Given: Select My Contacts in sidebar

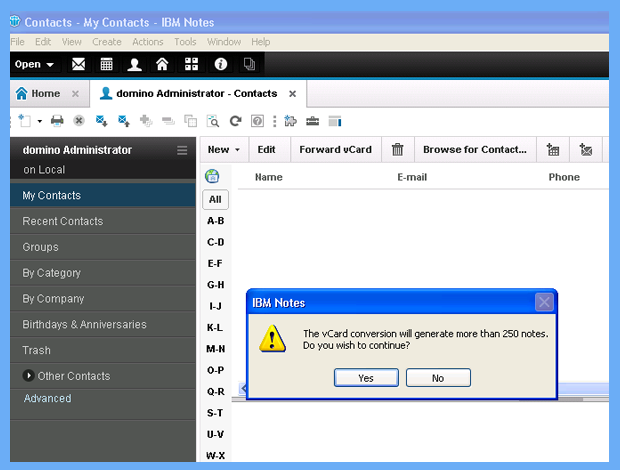Looking at the screenshot, I should tap(103, 195).
